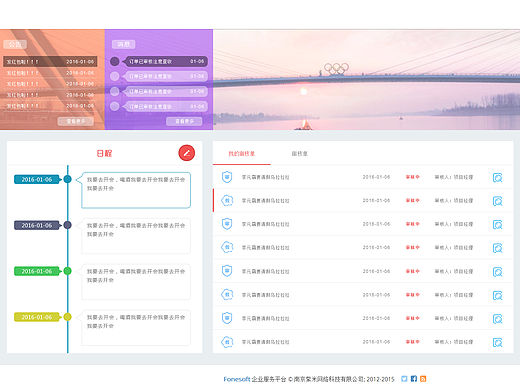Open the view-details magnifier icon in the fourth request row
This screenshot has width=520, height=390.
(497, 248)
